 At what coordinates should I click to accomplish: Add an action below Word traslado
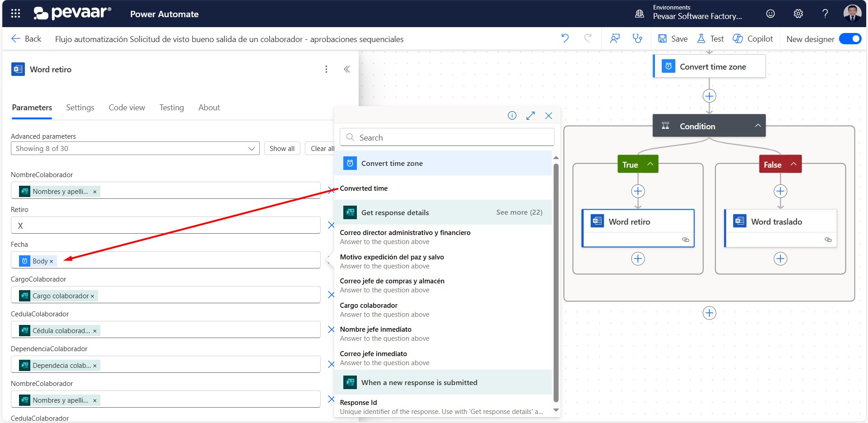pyautogui.click(x=780, y=259)
